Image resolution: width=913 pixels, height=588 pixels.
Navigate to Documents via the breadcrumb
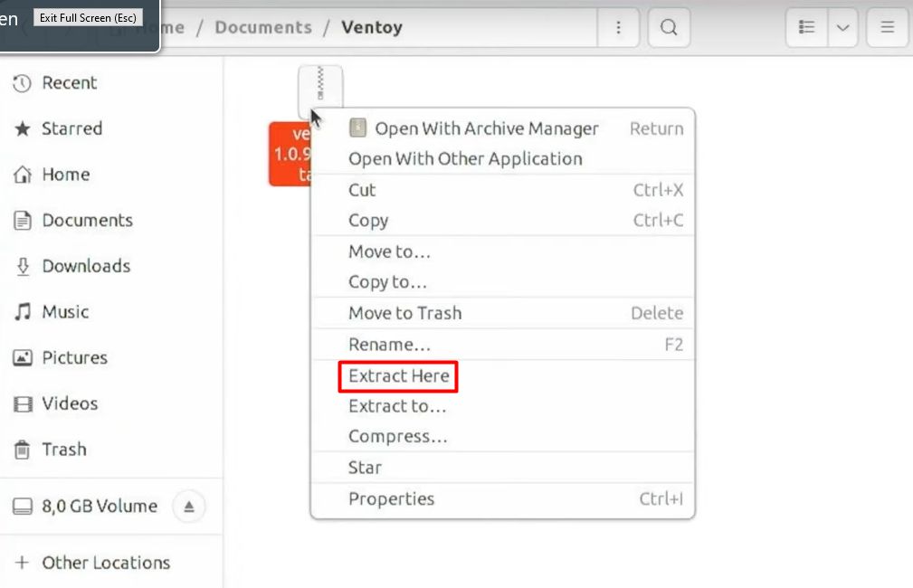(x=262, y=27)
